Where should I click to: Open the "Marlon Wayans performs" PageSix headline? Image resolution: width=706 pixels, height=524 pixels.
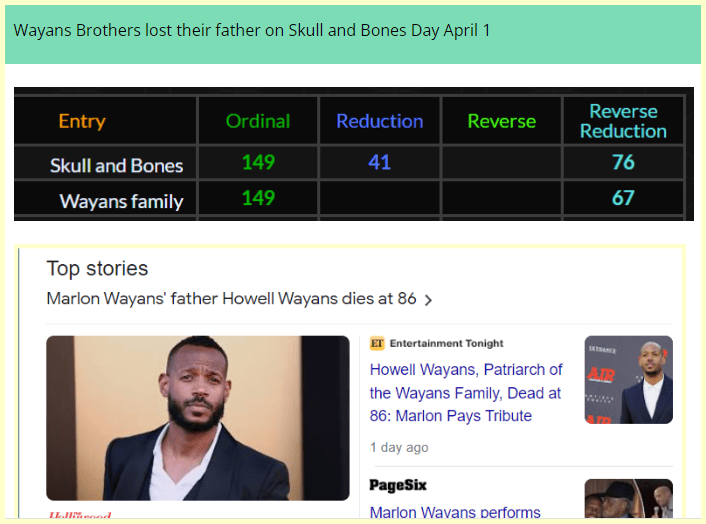point(455,512)
